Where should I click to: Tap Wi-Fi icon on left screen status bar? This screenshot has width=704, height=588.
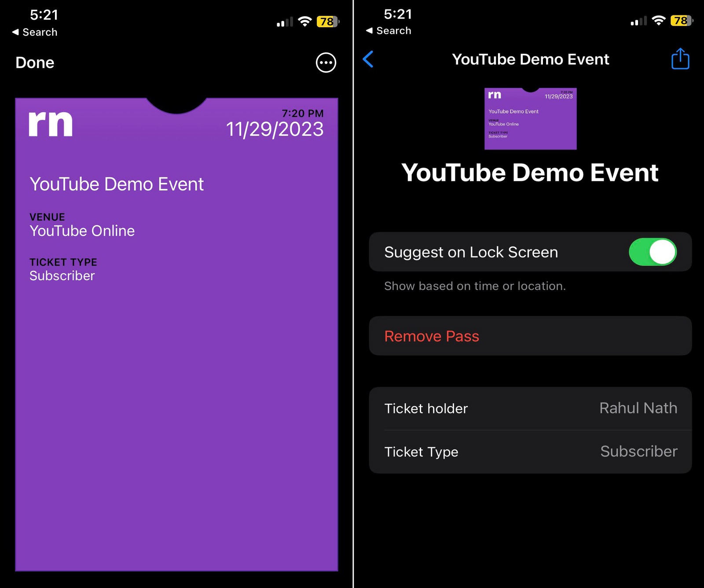pyautogui.click(x=305, y=22)
